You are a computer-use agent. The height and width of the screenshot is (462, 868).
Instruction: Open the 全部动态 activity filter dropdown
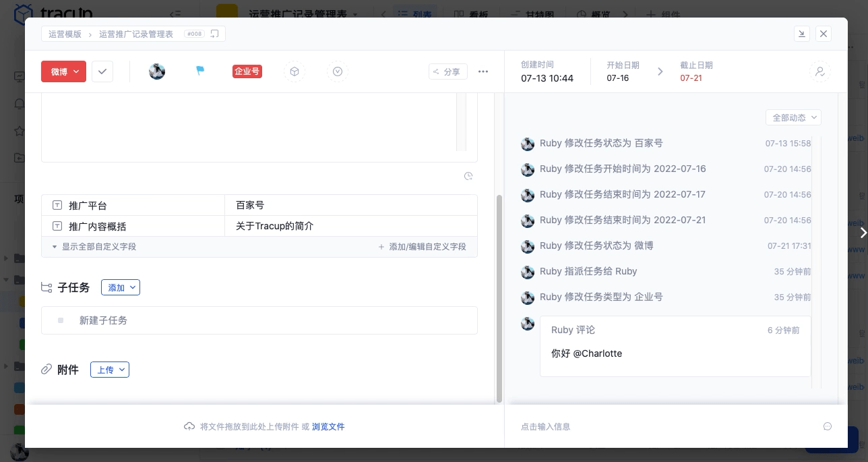[793, 117]
